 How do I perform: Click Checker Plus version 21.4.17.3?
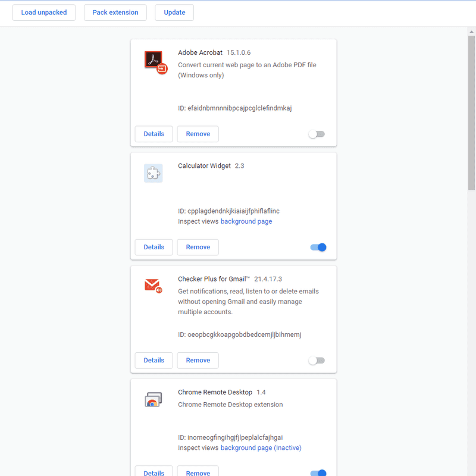click(x=268, y=279)
